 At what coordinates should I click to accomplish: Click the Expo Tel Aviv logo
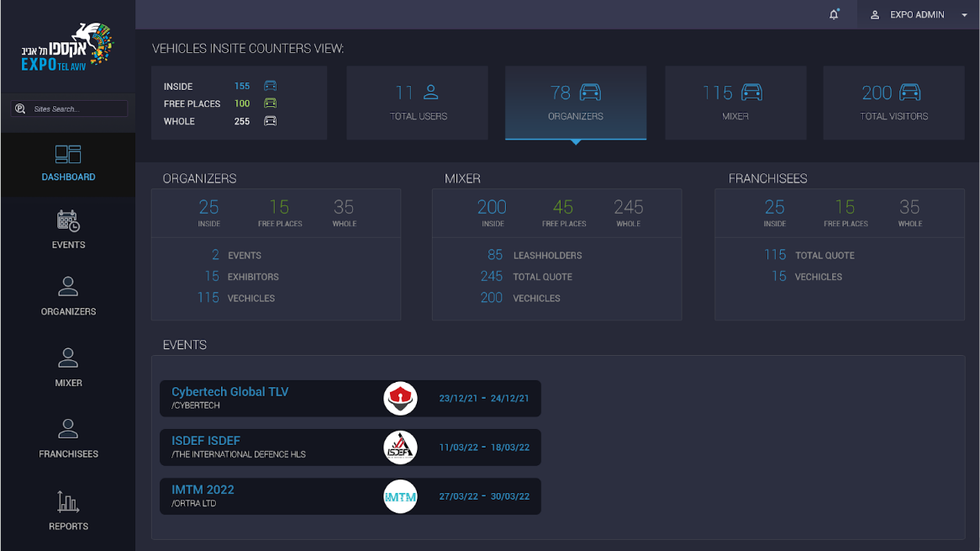tap(67, 46)
